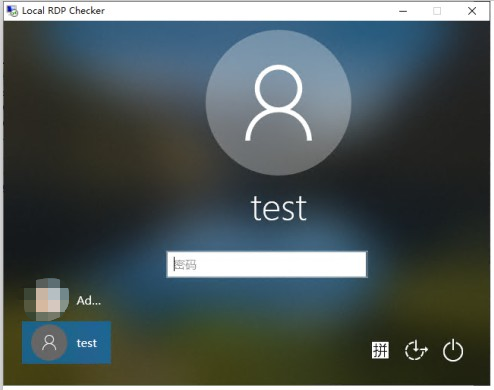Switch input method via the 拼 icon
This screenshot has height=390, width=494.
[x=380, y=350]
